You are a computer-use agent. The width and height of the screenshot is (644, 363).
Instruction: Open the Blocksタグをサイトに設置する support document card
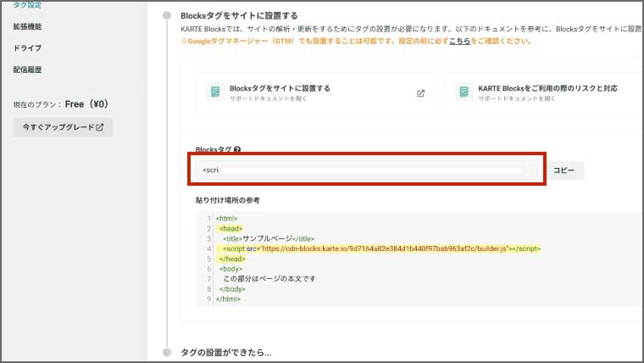pyautogui.click(x=315, y=93)
